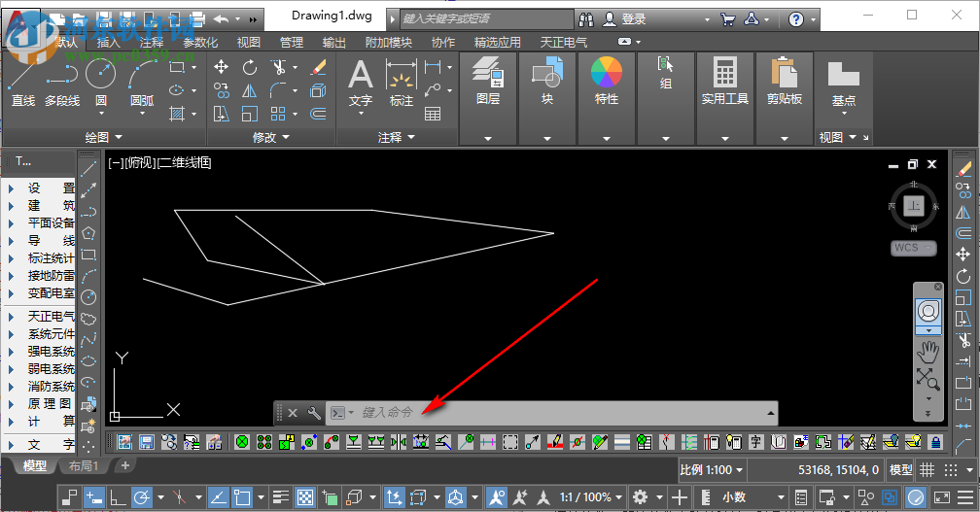
Task: Click the Move tool in 修改 panel
Action: [x=222, y=67]
